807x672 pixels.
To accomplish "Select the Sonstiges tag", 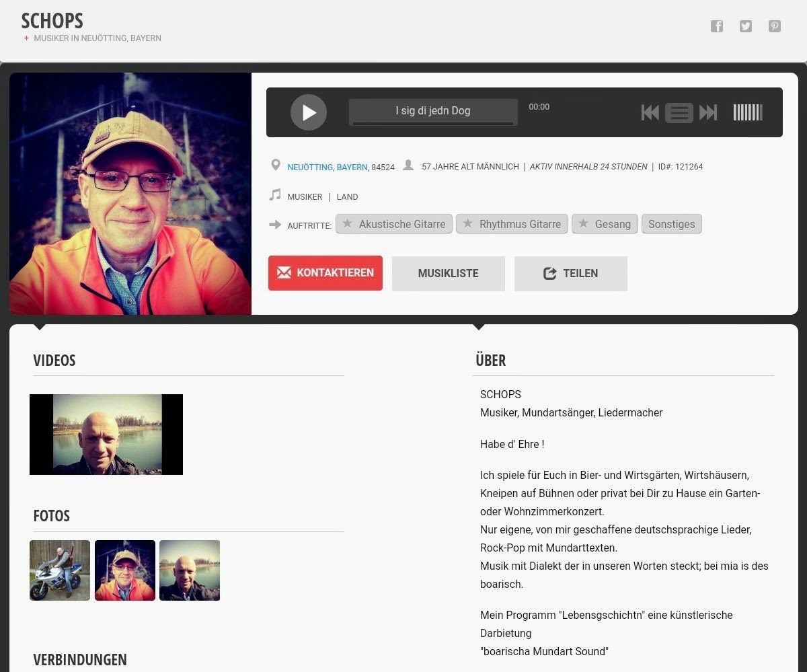I will pos(671,224).
